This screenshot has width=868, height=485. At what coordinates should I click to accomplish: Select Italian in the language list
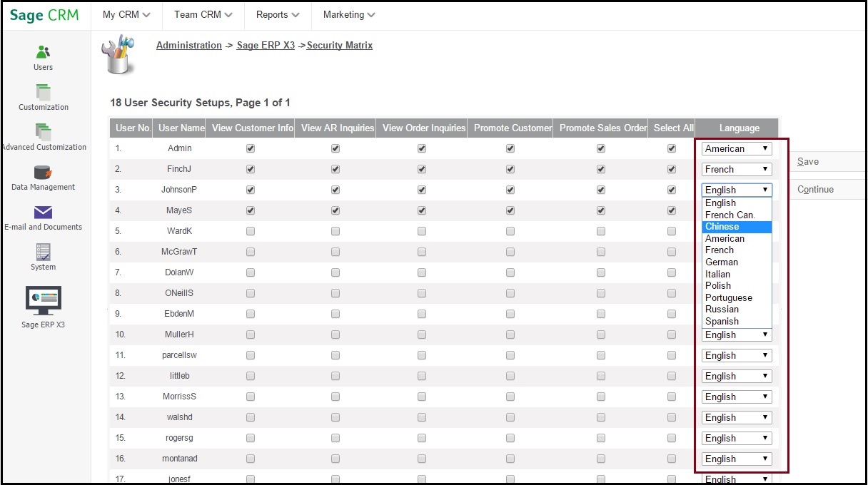pyautogui.click(x=737, y=274)
